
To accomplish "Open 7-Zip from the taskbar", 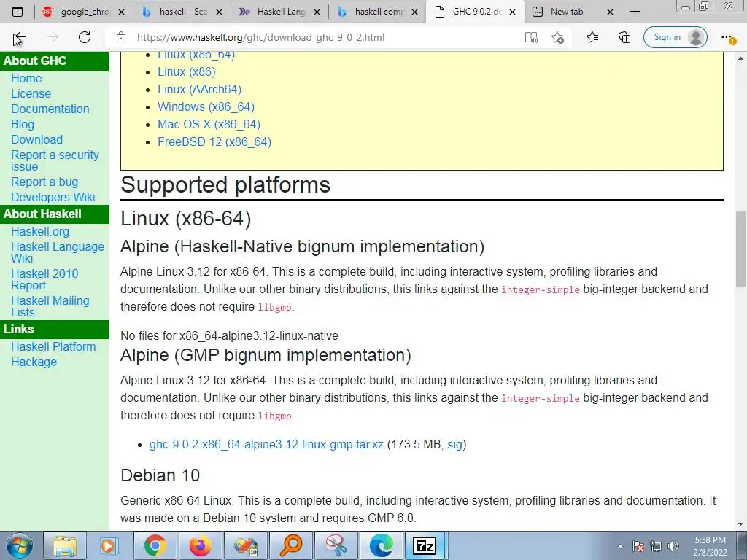I will [x=426, y=545].
